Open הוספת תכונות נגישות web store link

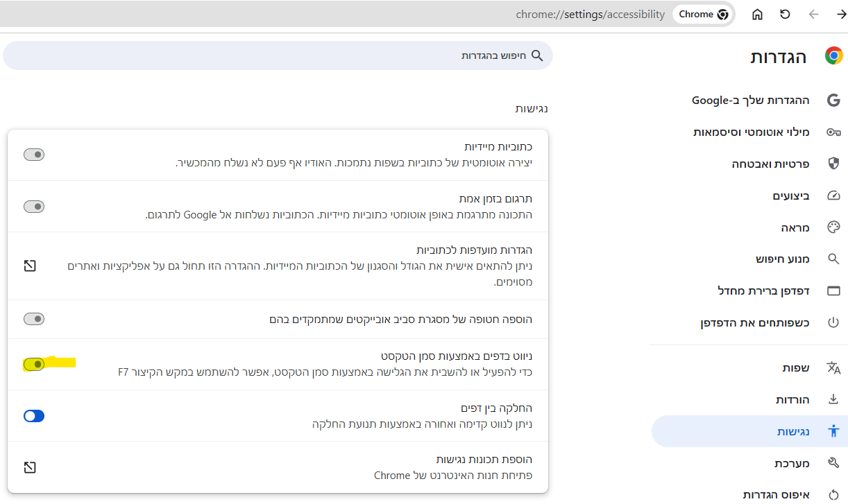click(30, 467)
